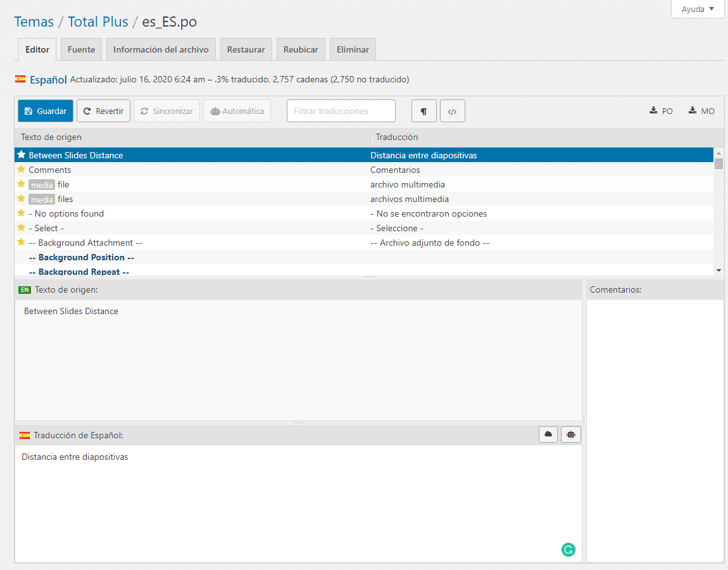Download the PO file
This screenshot has height=570, width=728.
(x=661, y=111)
